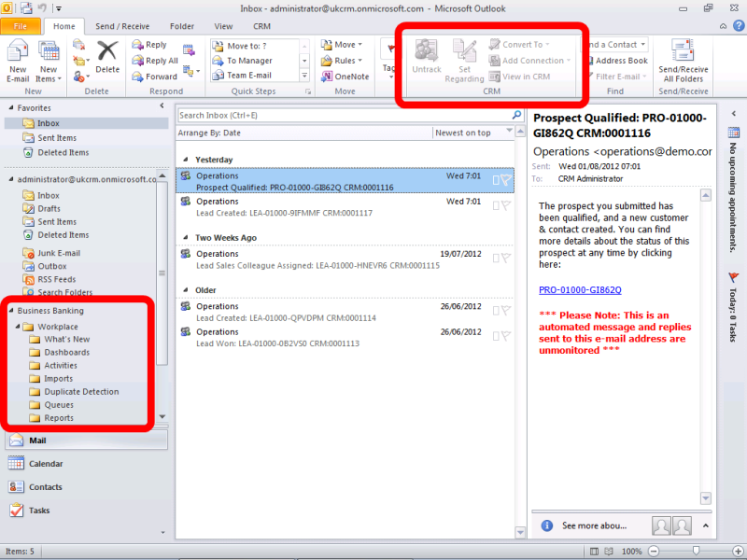This screenshot has height=560, width=747.
Task: Expand Quick Steps gallery more arrow
Action: coord(304,76)
